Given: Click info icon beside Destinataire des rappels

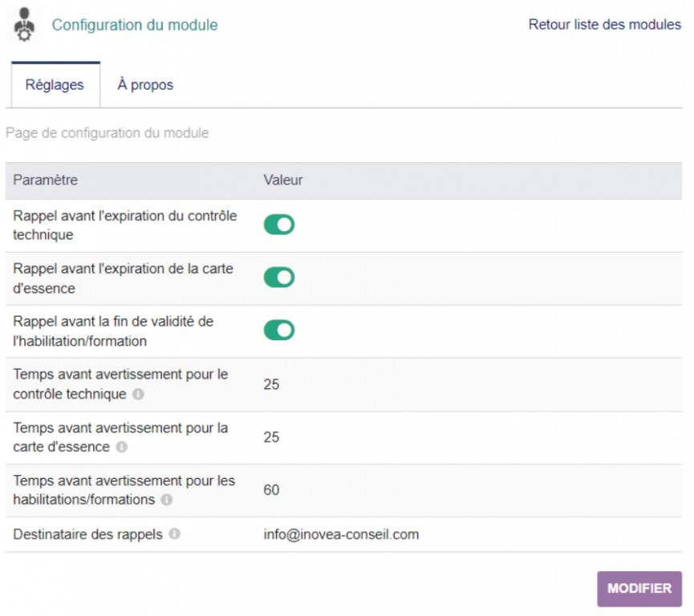Looking at the screenshot, I should [174, 534].
